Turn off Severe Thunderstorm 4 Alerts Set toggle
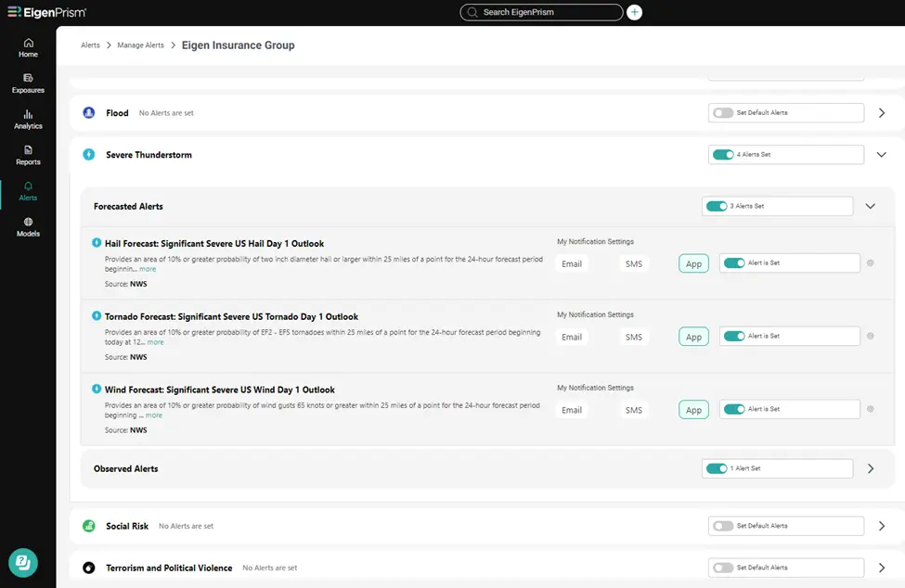905x588 pixels. click(723, 155)
